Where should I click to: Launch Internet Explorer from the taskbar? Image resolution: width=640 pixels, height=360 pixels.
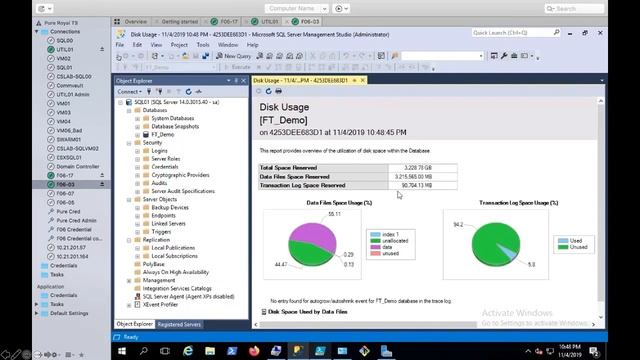(188, 351)
